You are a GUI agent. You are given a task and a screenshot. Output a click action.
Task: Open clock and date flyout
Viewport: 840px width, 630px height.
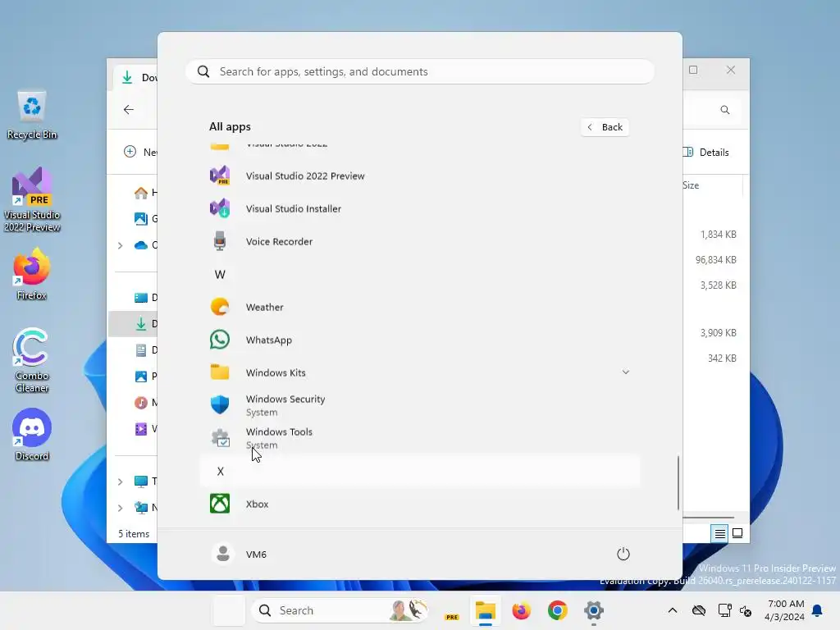[x=784, y=610]
